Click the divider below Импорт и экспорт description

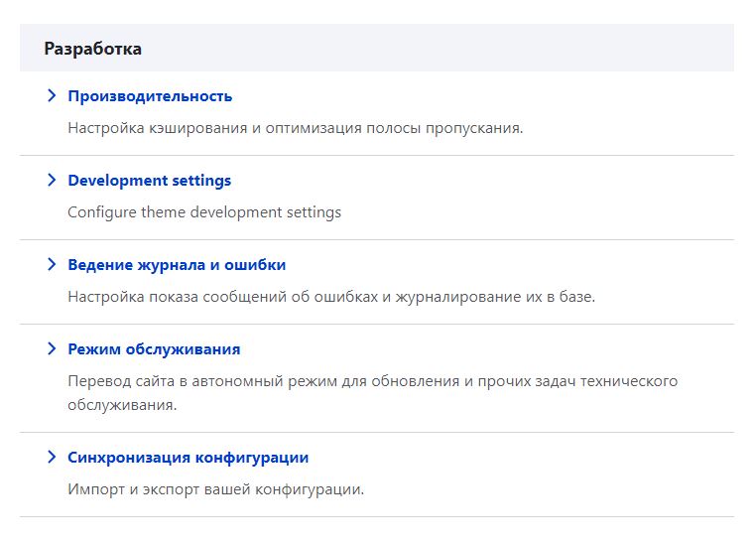(377, 516)
